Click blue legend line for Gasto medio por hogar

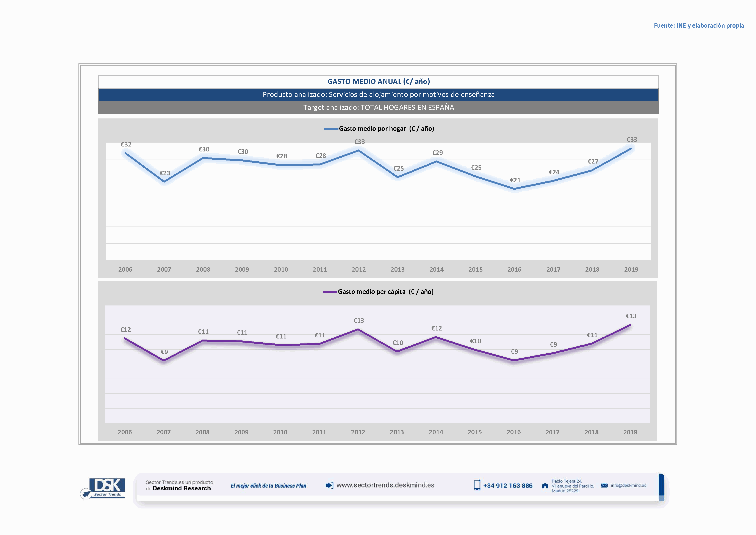[331, 129]
